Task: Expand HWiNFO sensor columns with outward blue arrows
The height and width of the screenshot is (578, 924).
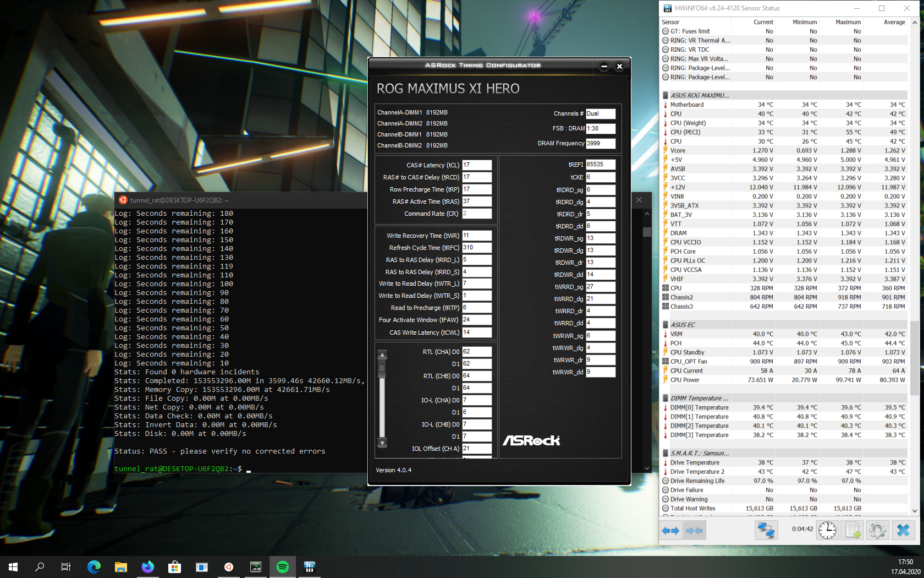Action: click(x=670, y=531)
